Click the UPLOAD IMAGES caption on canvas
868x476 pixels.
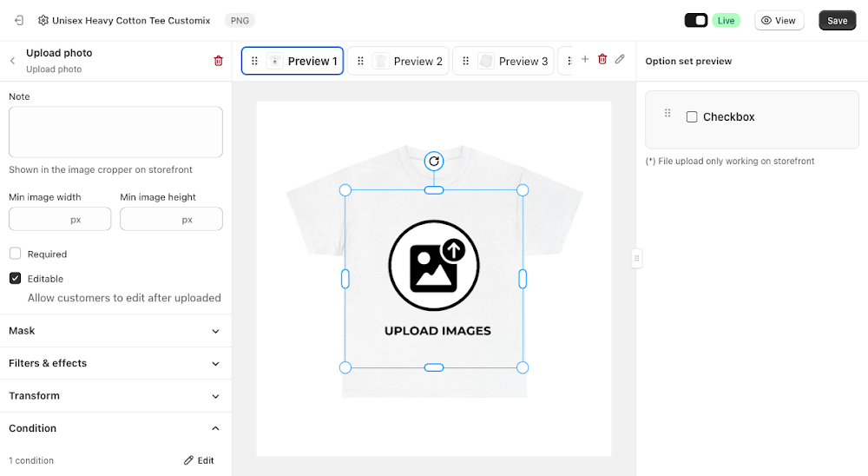(437, 331)
